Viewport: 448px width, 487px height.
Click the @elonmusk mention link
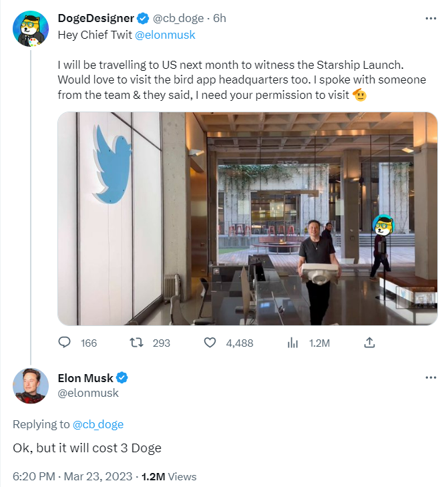click(x=165, y=35)
